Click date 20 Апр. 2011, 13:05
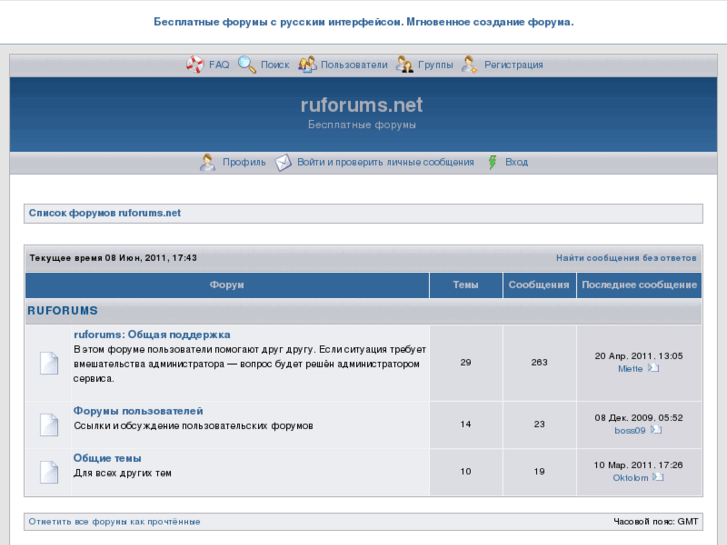727x545 pixels. (x=639, y=356)
